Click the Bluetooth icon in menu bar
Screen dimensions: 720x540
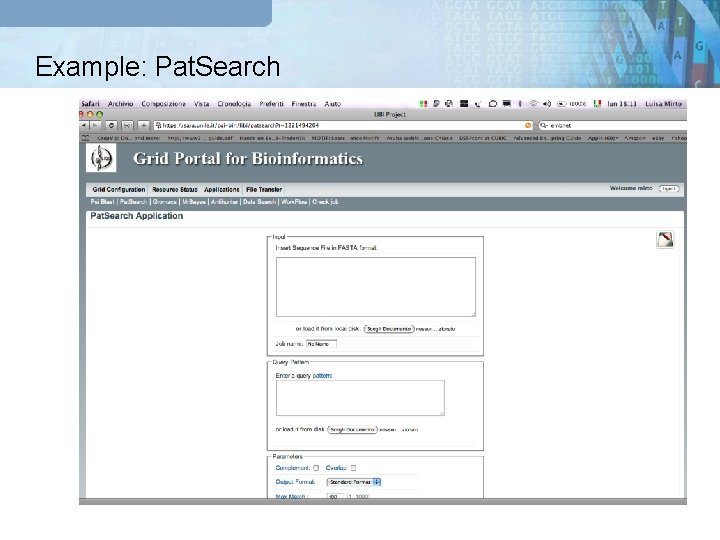click(x=520, y=104)
